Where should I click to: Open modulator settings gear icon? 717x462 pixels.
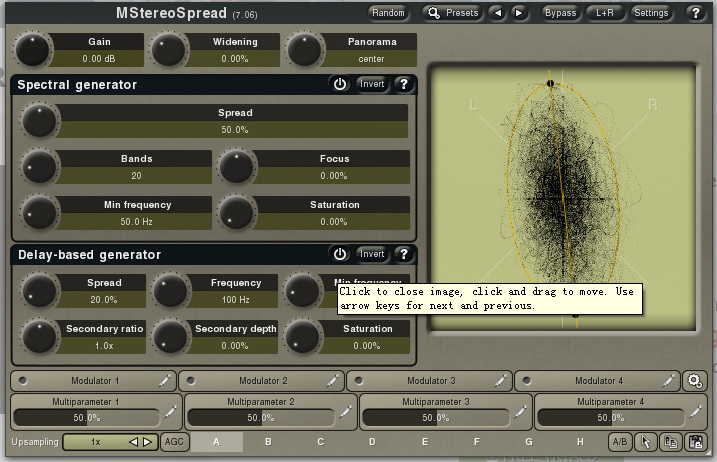695,381
